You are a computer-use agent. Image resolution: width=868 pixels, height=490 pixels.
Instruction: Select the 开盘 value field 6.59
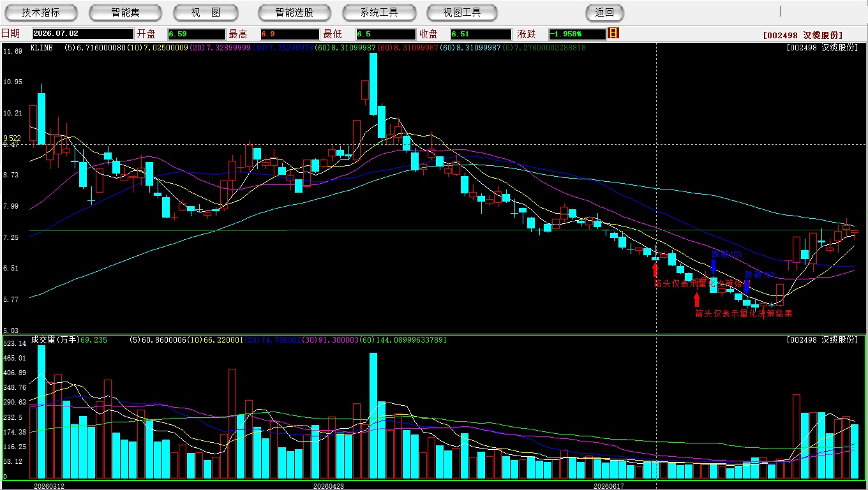pyautogui.click(x=197, y=34)
